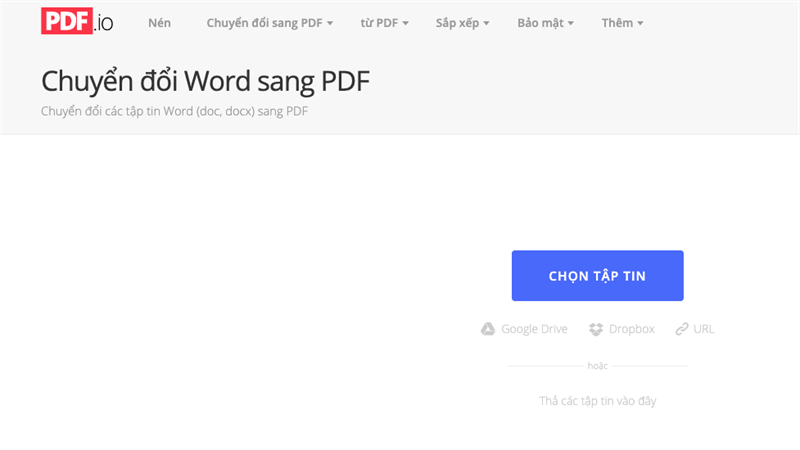Click the URL chain link icon

click(682, 329)
